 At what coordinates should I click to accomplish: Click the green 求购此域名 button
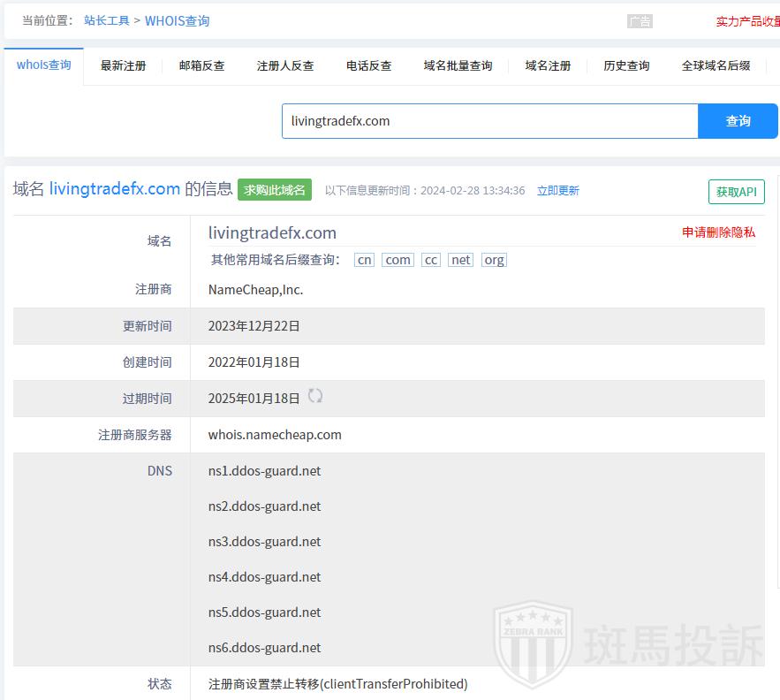pyautogui.click(x=275, y=190)
